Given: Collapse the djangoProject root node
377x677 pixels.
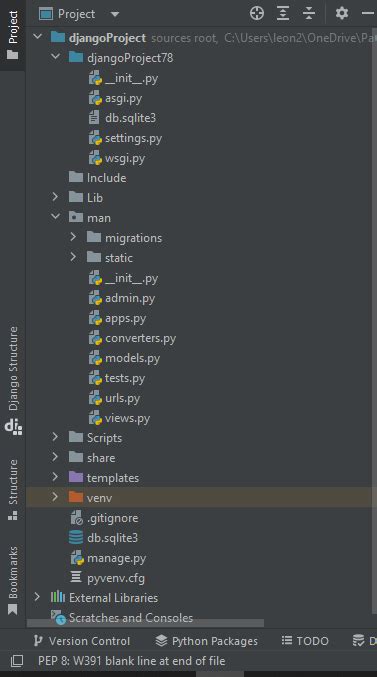Looking at the screenshot, I should (38, 37).
